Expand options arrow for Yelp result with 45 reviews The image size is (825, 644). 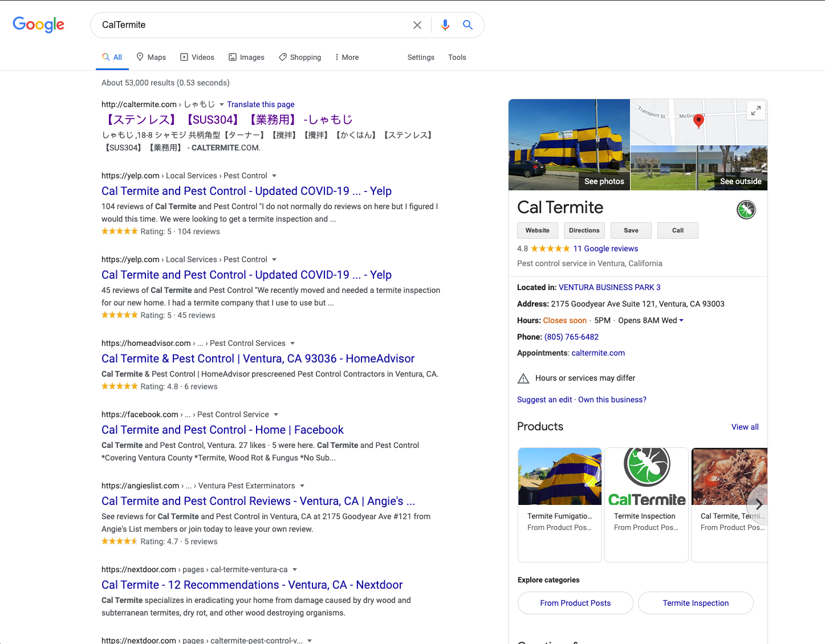(274, 259)
